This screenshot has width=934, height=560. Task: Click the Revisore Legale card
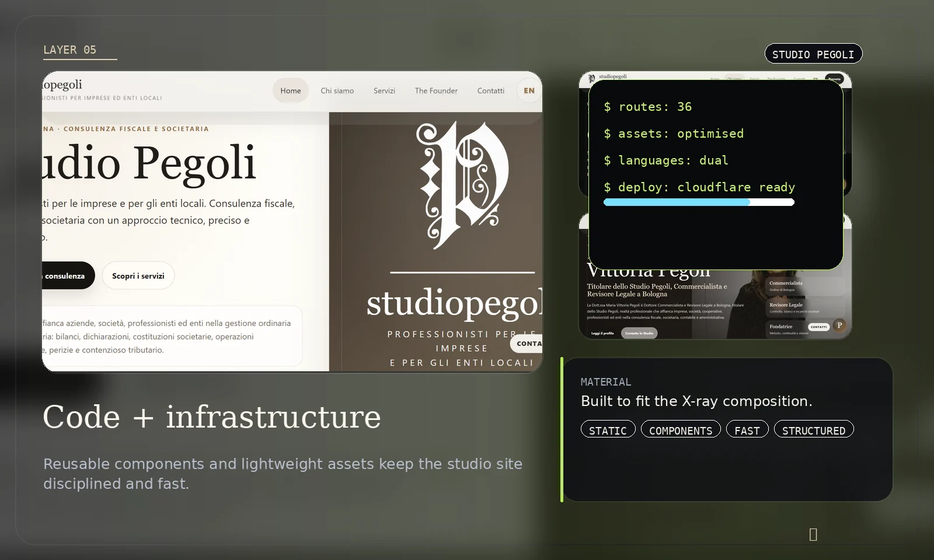pos(804,307)
